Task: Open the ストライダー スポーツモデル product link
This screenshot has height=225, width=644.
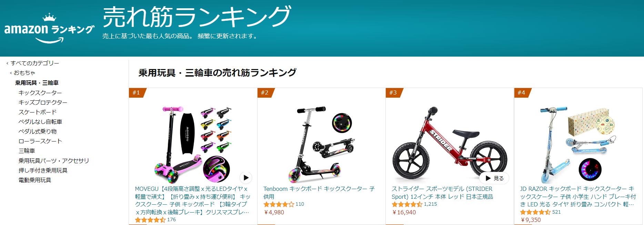Action: click(442, 193)
